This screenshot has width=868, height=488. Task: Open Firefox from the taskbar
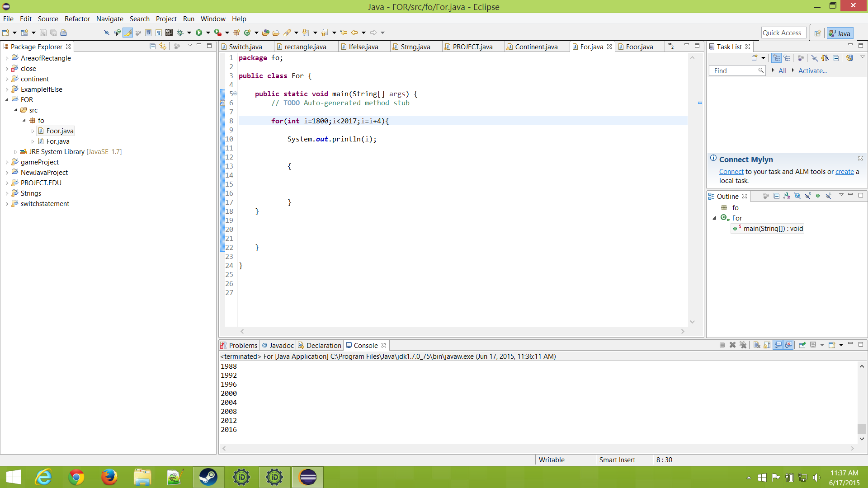click(x=109, y=477)
